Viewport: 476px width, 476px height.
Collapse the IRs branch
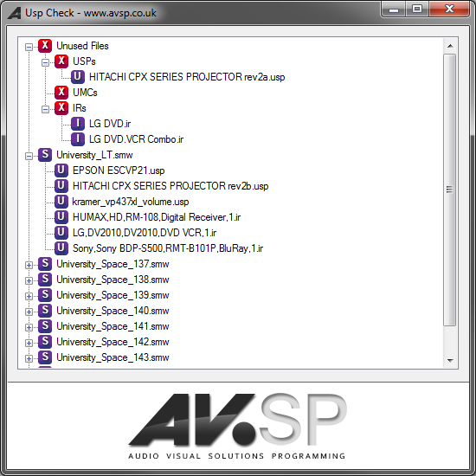(x=45, y=109)
